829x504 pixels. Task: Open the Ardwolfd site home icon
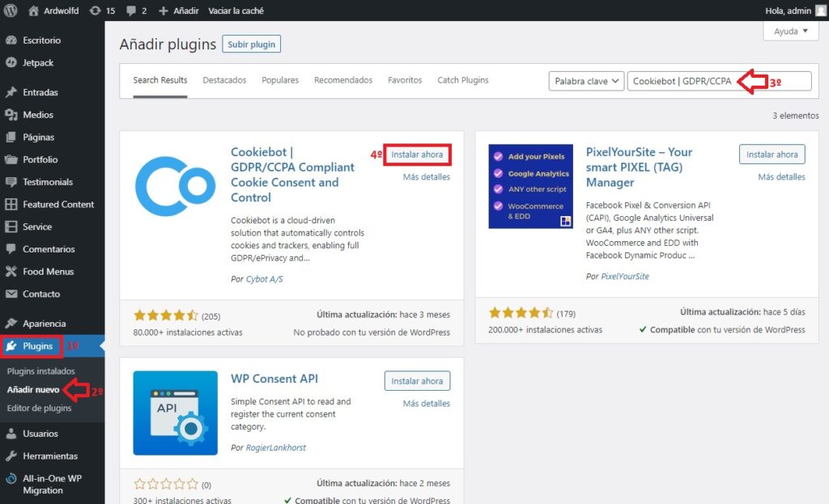[33, 11]
